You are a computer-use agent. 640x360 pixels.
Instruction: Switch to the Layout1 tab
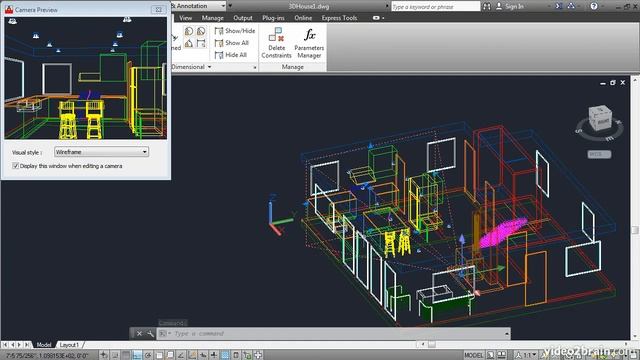pyautogui.click(x=69, y=345)
